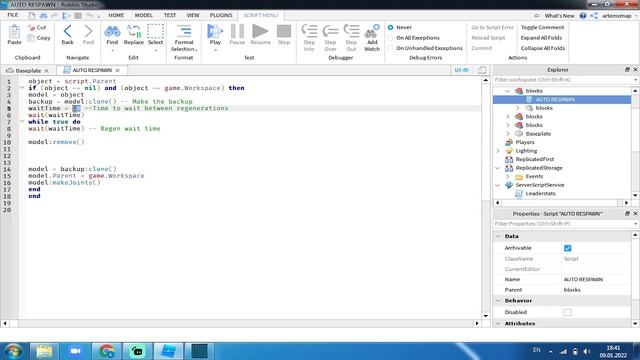Collapse the Attributes section chevron
This screenshot has width=640, height=360.
pyautogui.click(x=498, y=324)
